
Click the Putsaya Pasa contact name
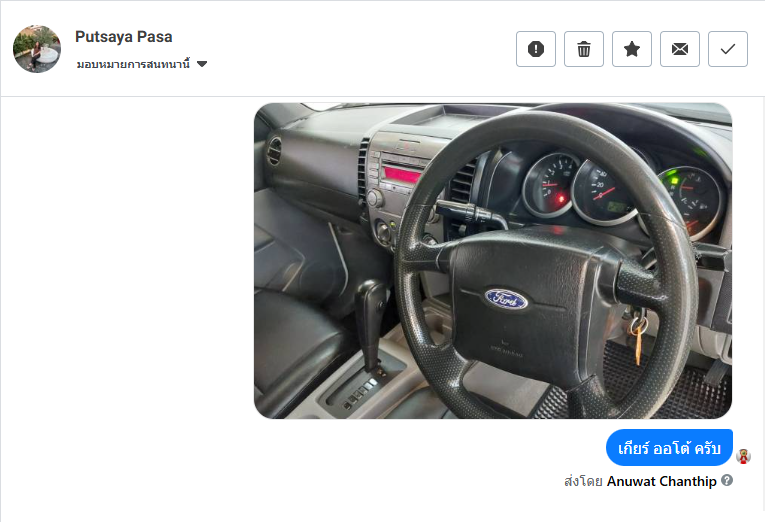point(123,37)
